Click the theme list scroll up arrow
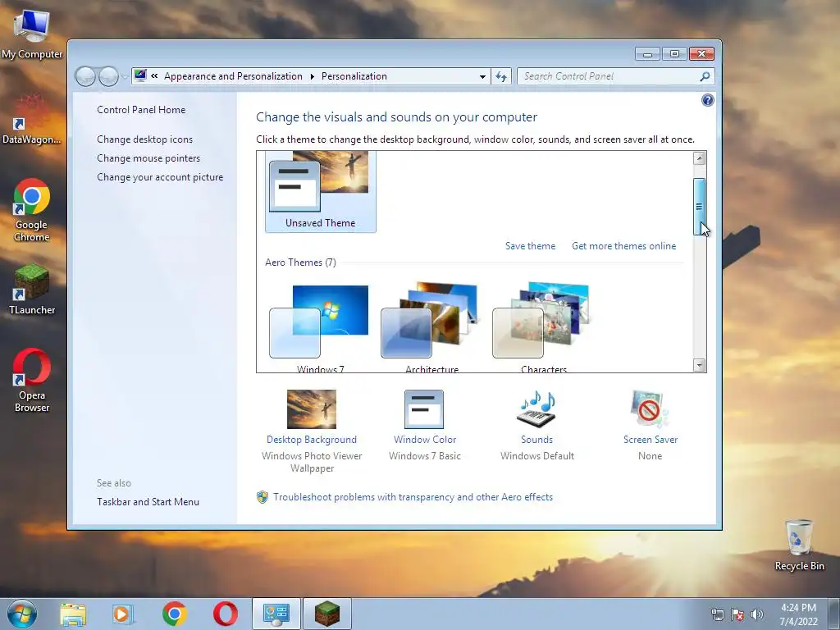Image resolution: width=840 pixels, height=630 pixels. [x=699, y=158]
